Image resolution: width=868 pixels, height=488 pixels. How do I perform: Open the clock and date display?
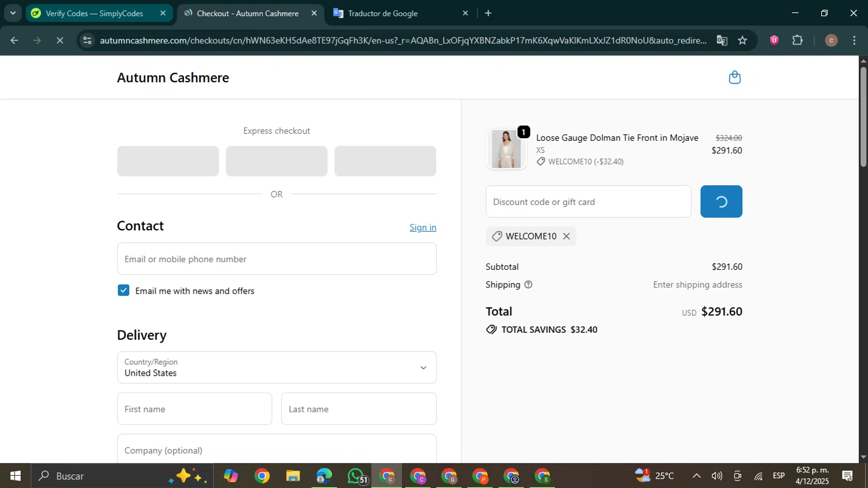point(812,476)
